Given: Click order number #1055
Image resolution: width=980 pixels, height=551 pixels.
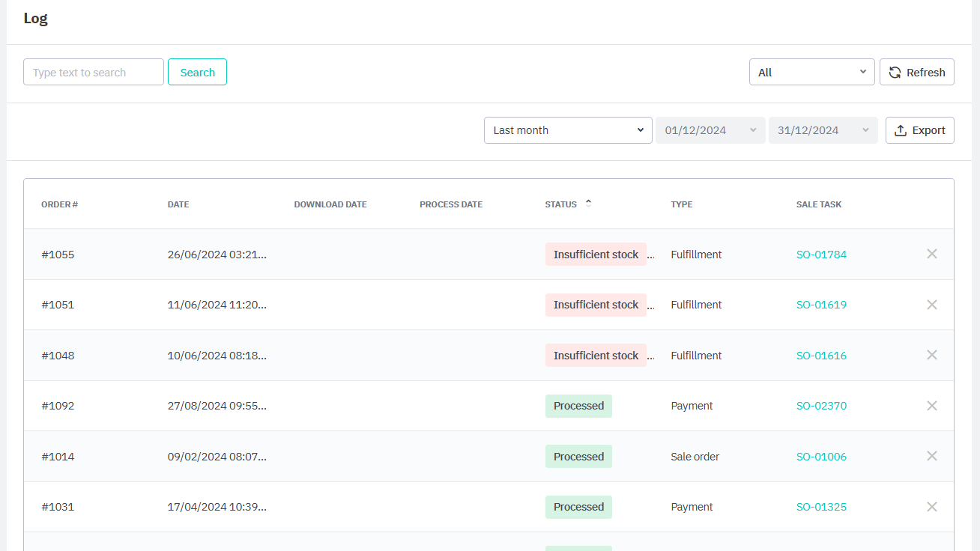Looking at the screenshot, I should (x=58, y=255).
